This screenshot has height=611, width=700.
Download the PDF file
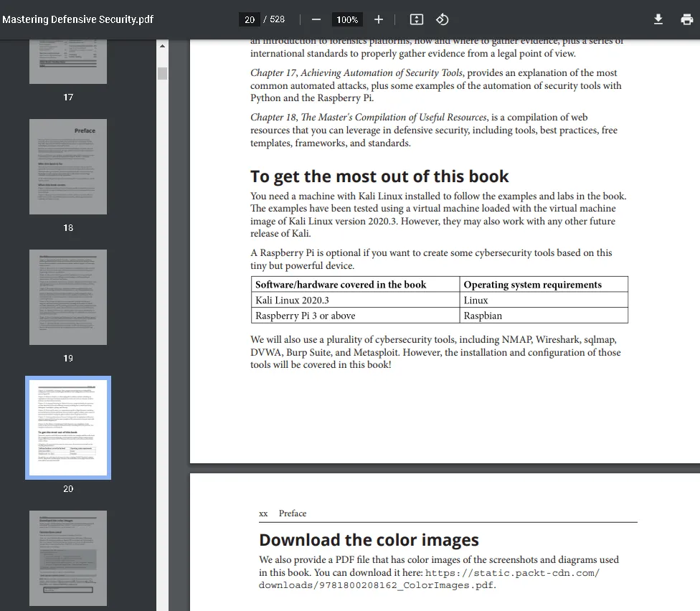658,19
